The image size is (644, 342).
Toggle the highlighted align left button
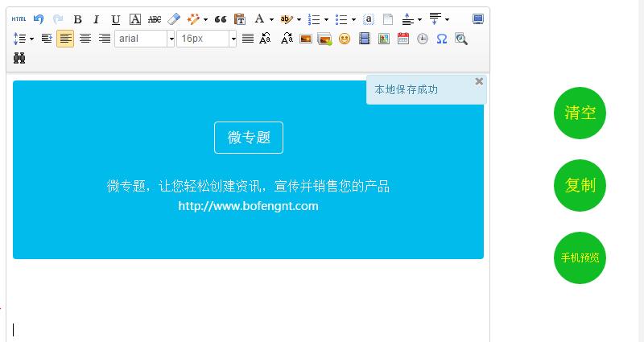pos(65,39)
